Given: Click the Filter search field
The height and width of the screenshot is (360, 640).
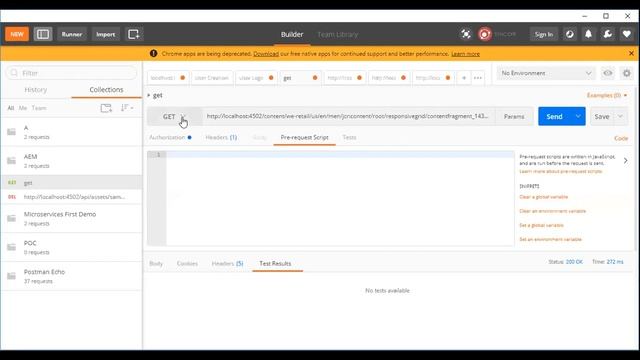Looking at the screenshot, I should [71, 73].
